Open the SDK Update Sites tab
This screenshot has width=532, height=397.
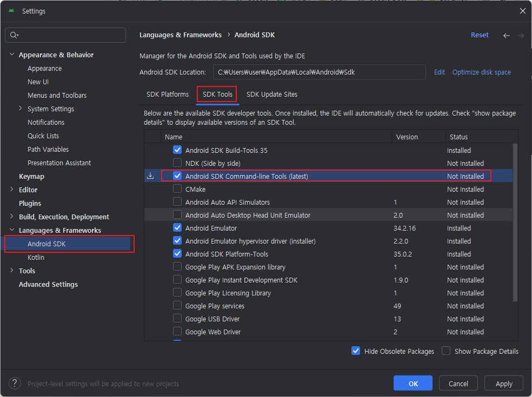point(272,94)
